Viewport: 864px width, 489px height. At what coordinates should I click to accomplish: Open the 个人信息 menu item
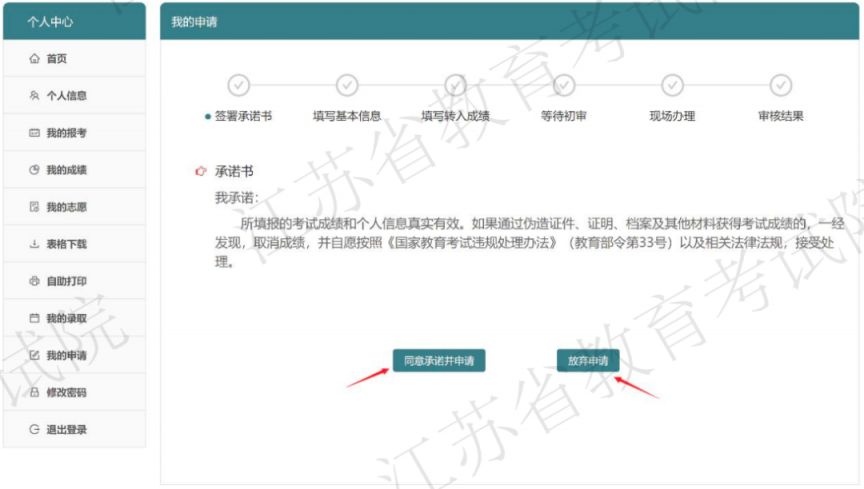click(x=74, y=95)
